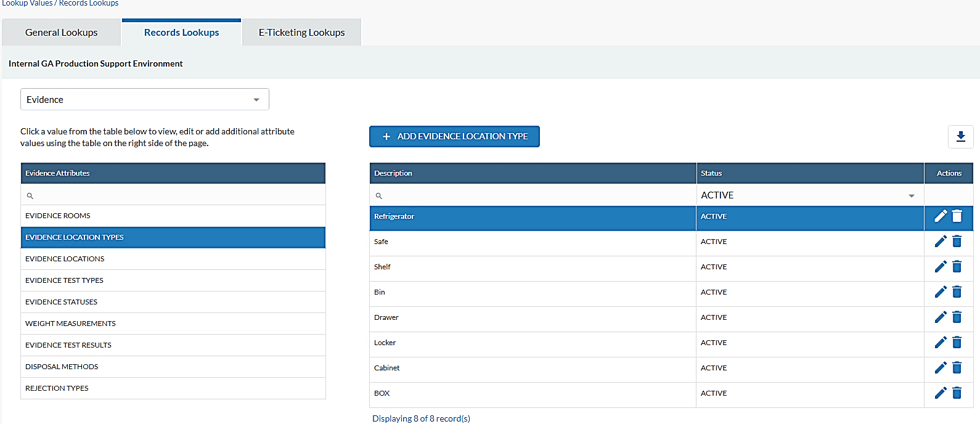The height and width of the screenshot is (424, 980).
Task: Click the Evidence Attributes column header
Action: coord(173,173)
